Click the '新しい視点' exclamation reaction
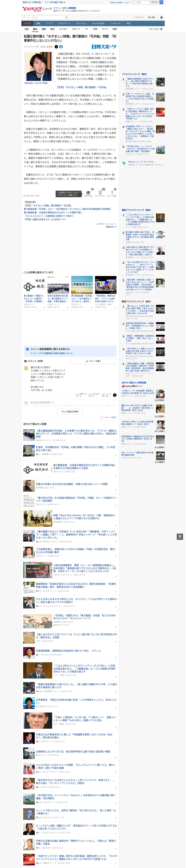This screenshot has width=186, height=868. pos(112,193)
